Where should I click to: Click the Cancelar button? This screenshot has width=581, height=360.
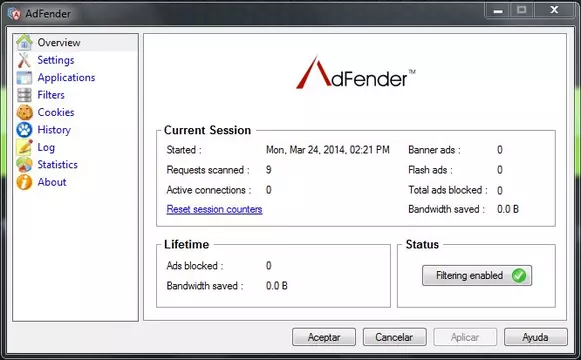(x=394, y=337)
